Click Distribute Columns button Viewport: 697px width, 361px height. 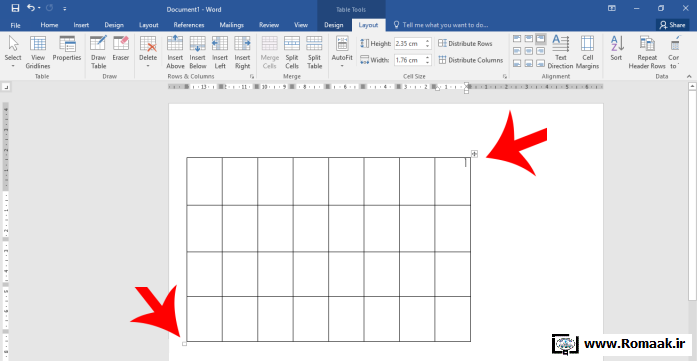(x=471, y=60)
